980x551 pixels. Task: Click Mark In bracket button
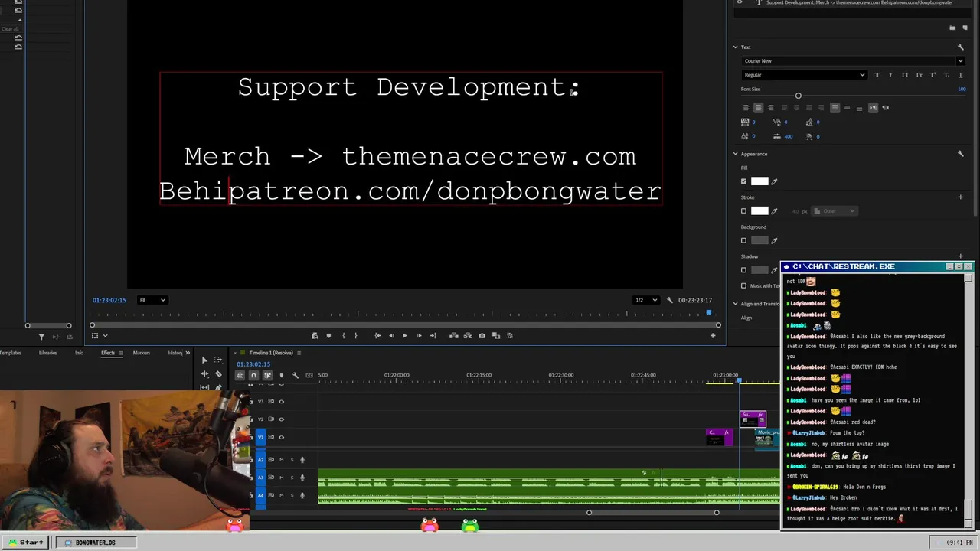pyautogui.click(x=343, y=335)
